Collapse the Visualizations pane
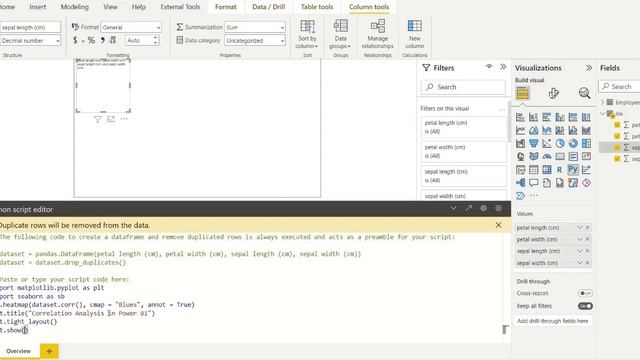640x360 pixels. click(x=589, y=68)
